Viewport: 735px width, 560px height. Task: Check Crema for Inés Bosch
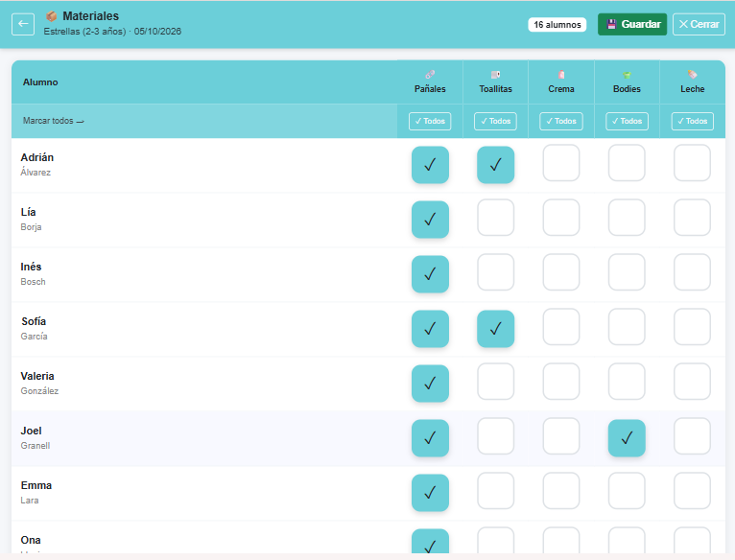561,272
